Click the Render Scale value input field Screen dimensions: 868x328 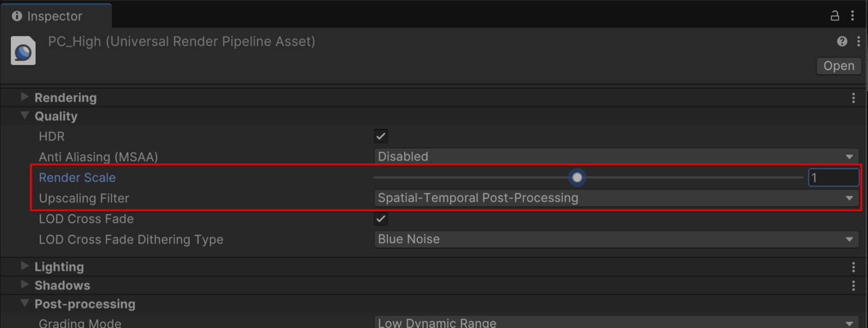pyautogui.click(x=834, y=178)
